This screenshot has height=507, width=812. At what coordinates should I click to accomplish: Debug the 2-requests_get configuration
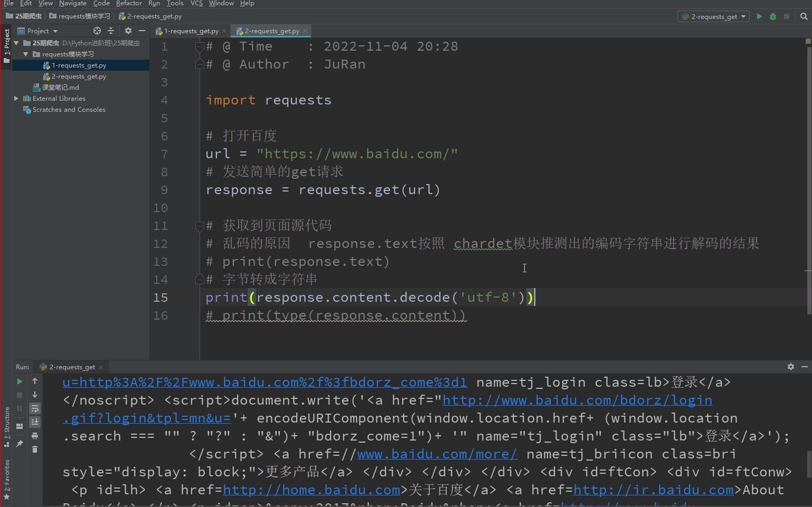773,16
